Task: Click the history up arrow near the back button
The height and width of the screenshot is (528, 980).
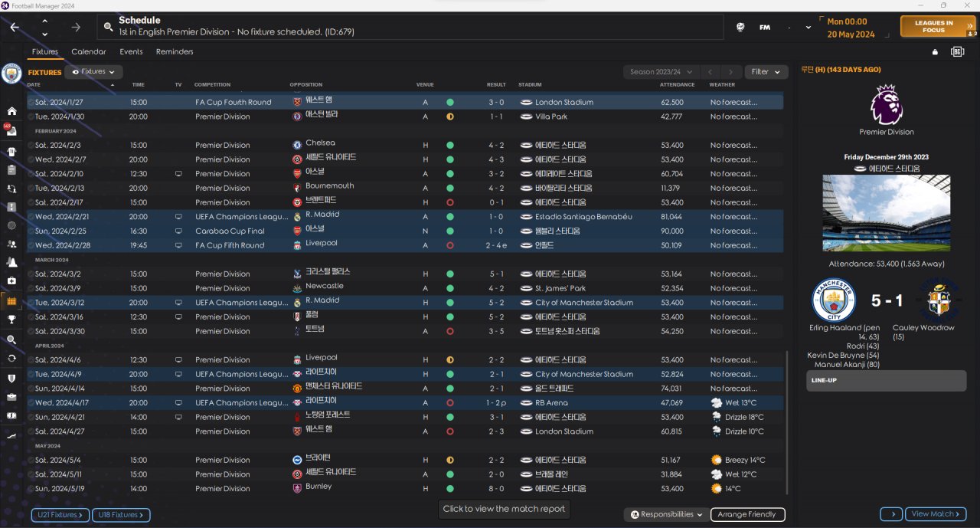Action: coord(44,21)
